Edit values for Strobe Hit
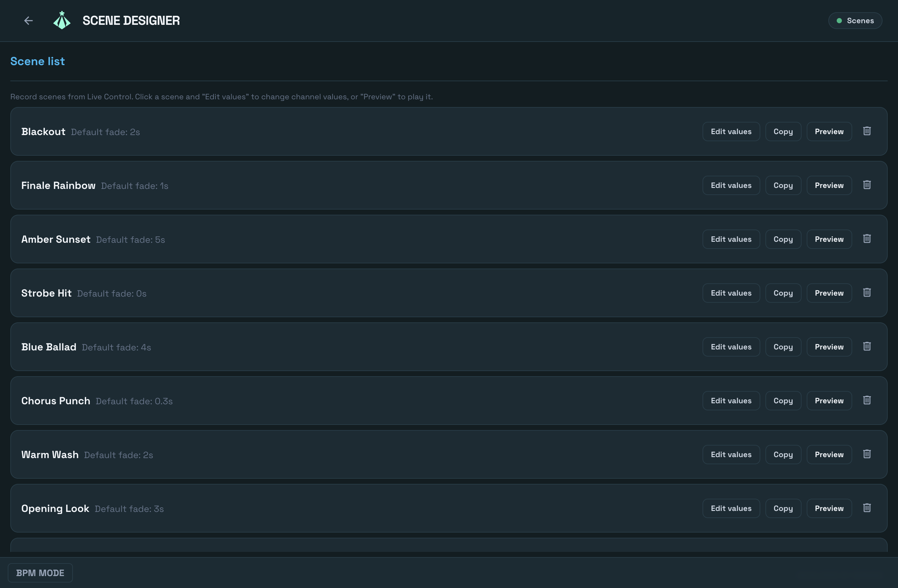 pos(731,293)
